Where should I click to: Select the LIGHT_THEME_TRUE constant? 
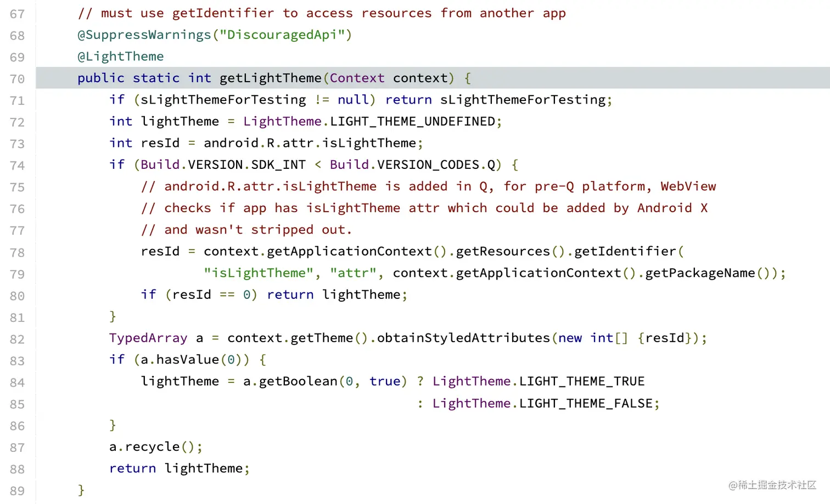pyautogui.click(x=582, y=381)
